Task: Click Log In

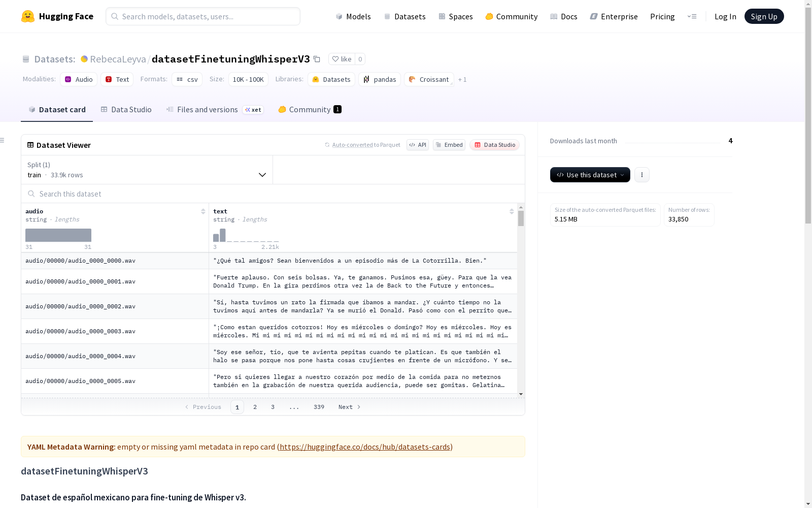Action: [725, 16]
